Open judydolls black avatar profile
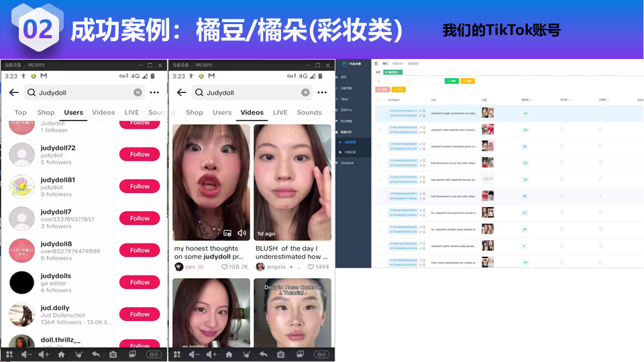Image resolution: width=644 pixels, height=362 pixels. (21, 282)
